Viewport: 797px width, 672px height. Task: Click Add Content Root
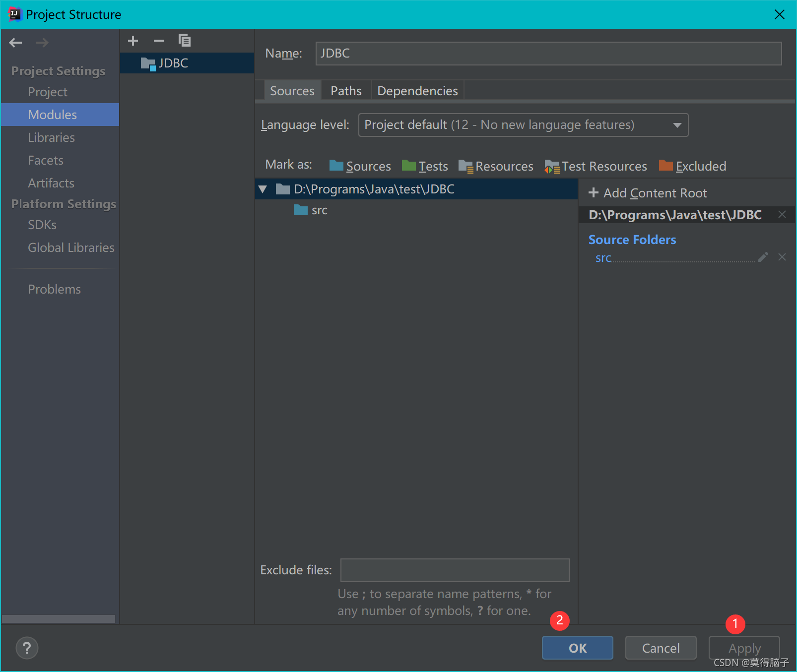pos(648,193)
